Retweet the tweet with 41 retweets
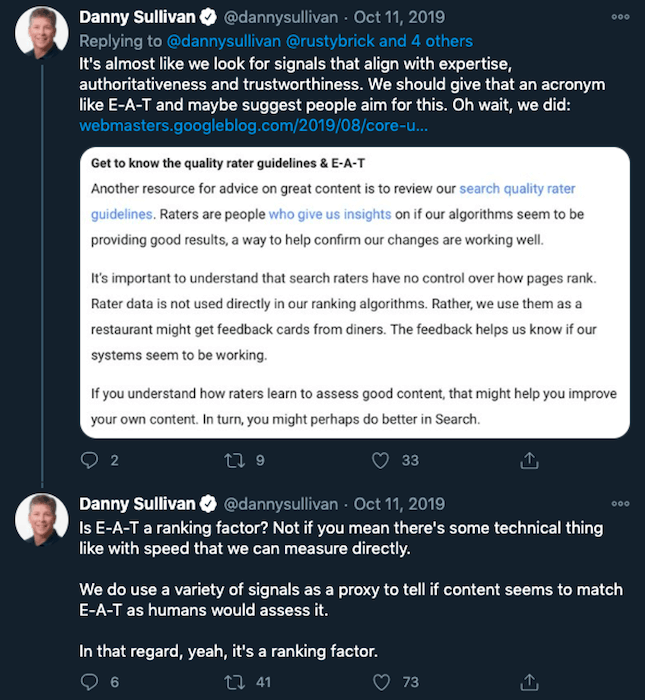The height and width of the screenshot is (700, 645). 234,682
